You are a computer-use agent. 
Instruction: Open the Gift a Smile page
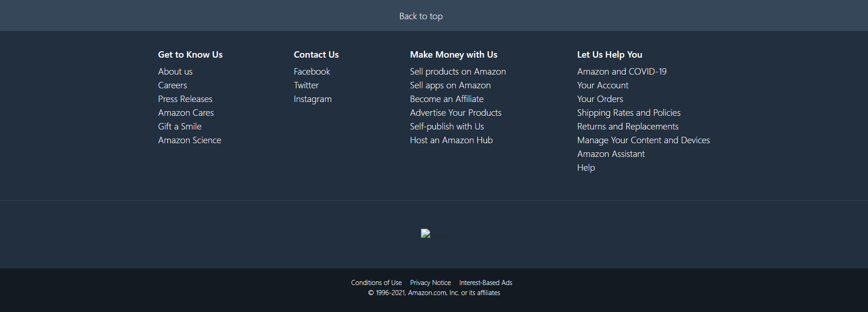click(x=180, y=126)
